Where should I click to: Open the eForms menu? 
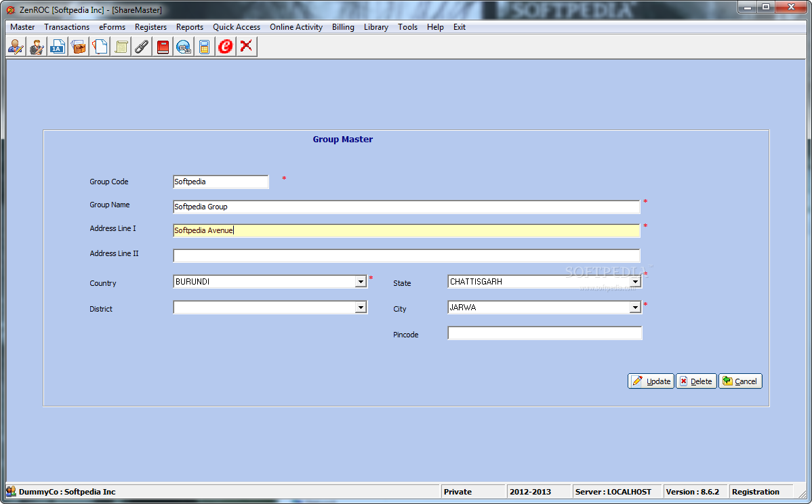[x=112, y=27]
